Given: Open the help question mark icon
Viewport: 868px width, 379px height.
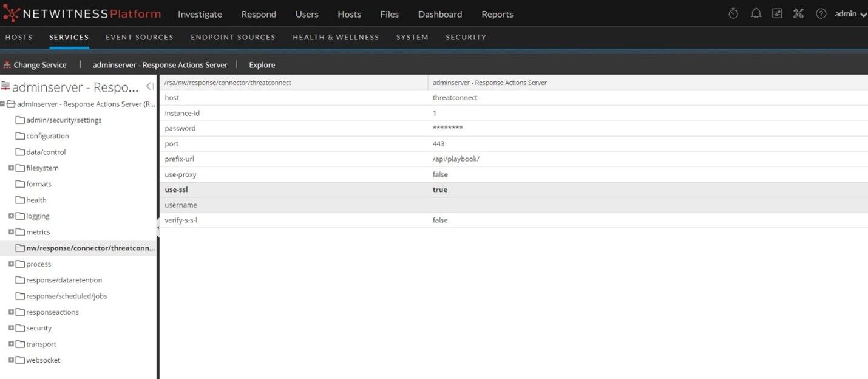Looking at the screenshot, I should (821, 14).
